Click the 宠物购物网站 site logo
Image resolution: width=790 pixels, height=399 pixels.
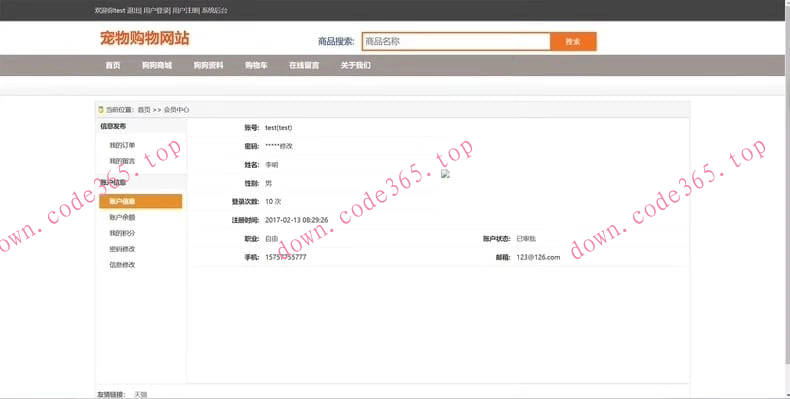pos(145,38)
